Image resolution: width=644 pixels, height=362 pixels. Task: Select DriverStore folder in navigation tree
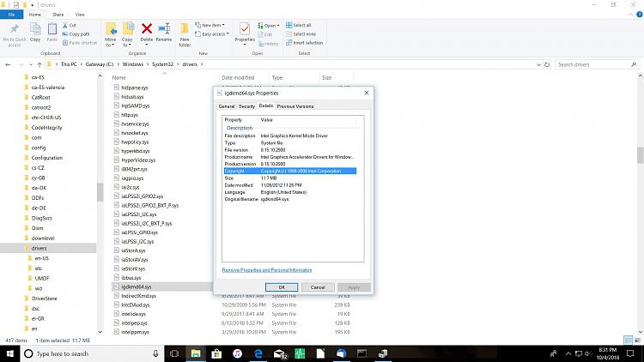(44, 299)
